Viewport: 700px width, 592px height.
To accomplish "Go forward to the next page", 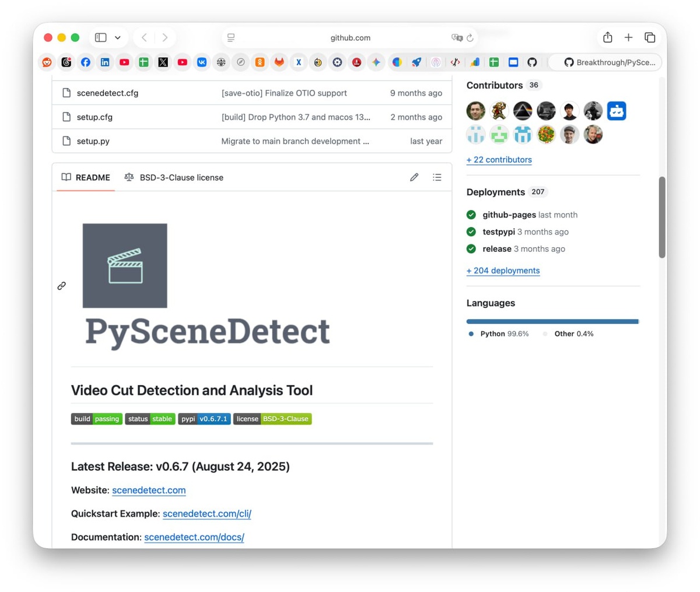I will 165,37.
